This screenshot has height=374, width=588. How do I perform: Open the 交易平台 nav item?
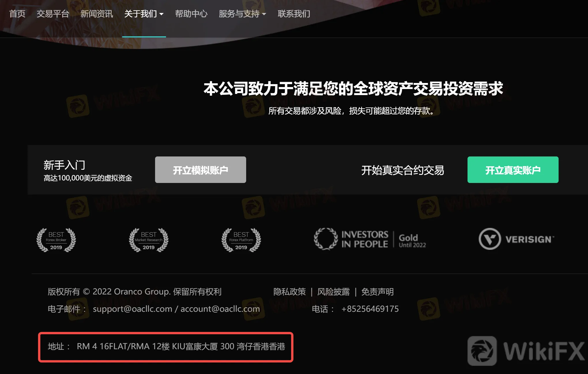pyautogui.click(x=53, y=14)
